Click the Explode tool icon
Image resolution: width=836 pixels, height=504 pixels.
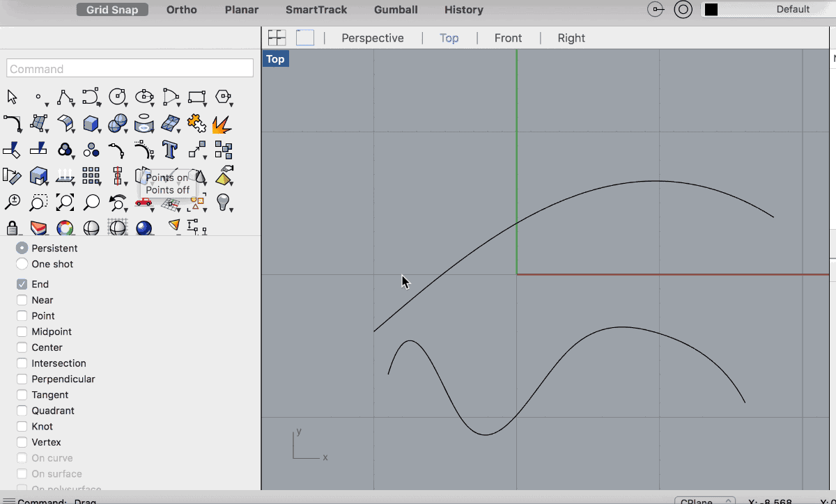point(222,124)
